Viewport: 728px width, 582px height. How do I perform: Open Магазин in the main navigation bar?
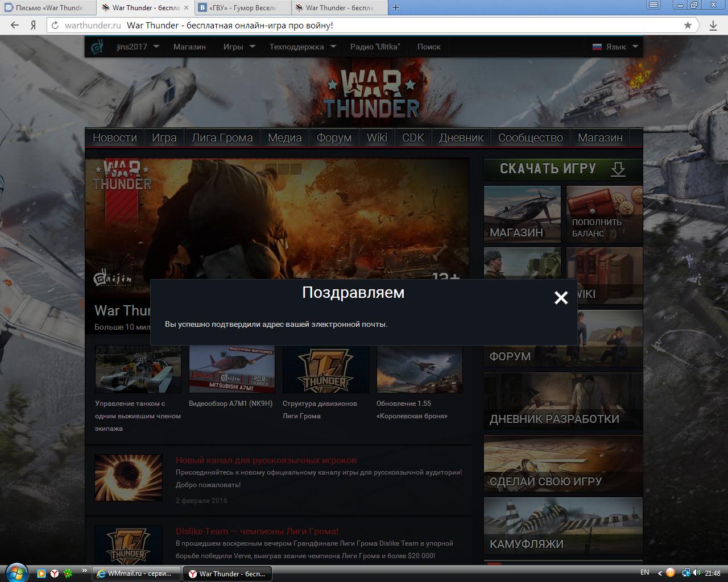pos(601,138)
